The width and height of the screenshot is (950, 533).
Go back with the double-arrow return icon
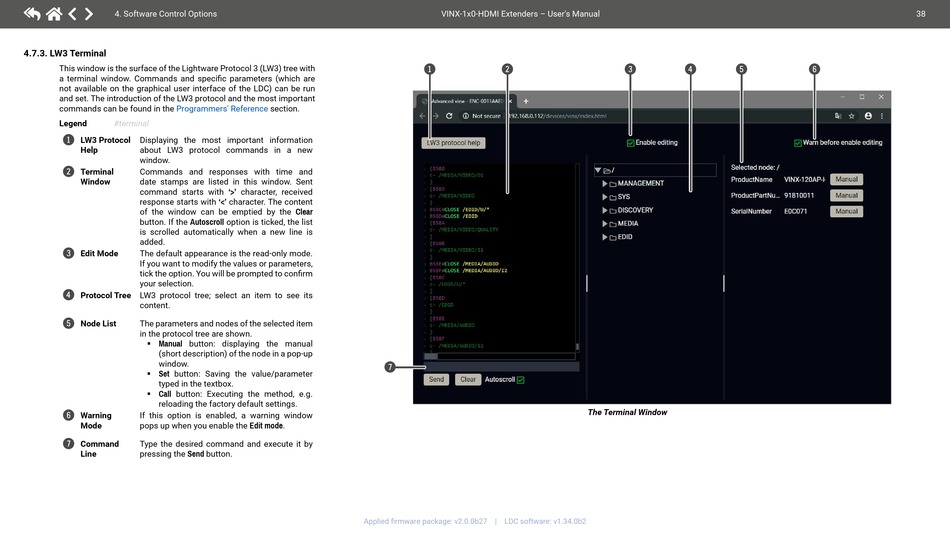pos(32,13)
